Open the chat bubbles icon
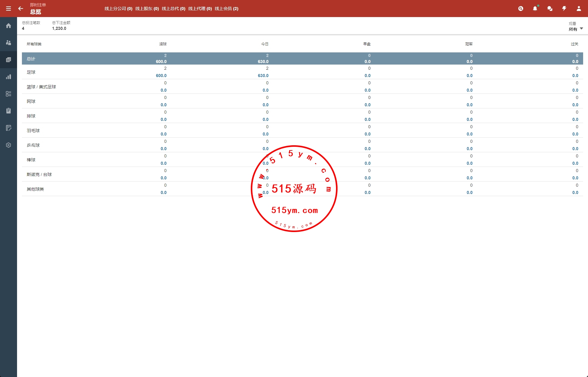This screenshot has height=377, width=588. point(550,9)
